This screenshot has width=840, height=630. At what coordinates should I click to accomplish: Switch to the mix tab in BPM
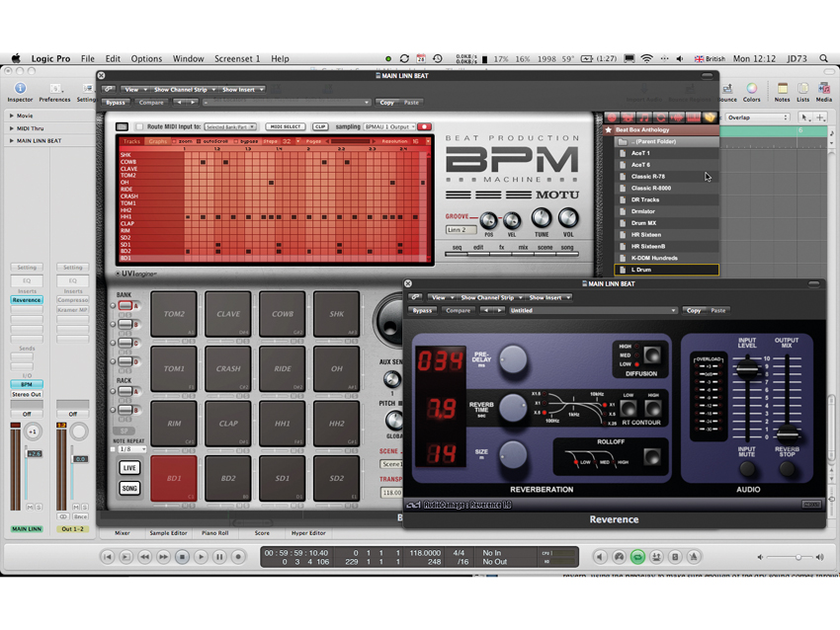pos(523,247)
